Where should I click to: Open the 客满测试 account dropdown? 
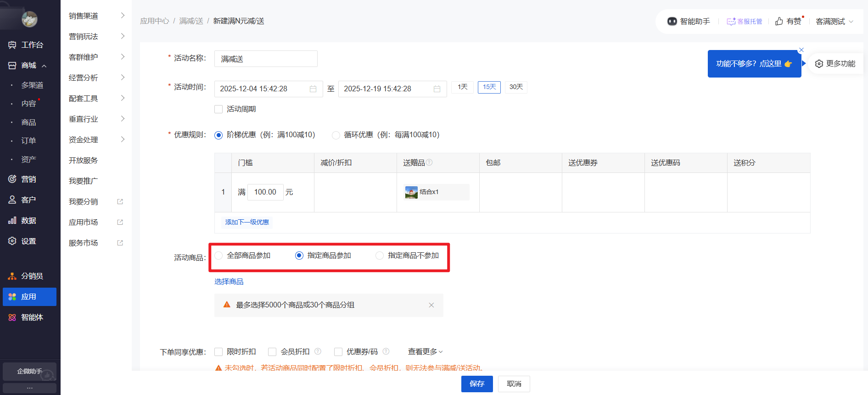(834, 22)
